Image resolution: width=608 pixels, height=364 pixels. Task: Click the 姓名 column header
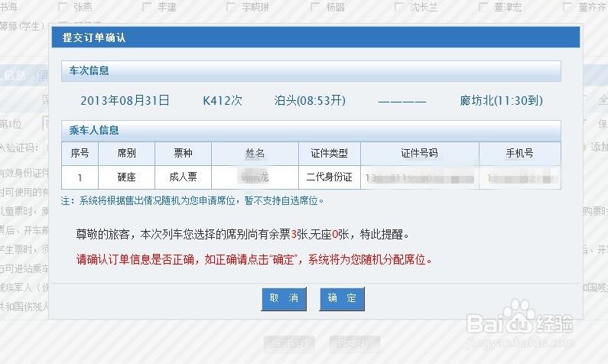click(255, 154)
